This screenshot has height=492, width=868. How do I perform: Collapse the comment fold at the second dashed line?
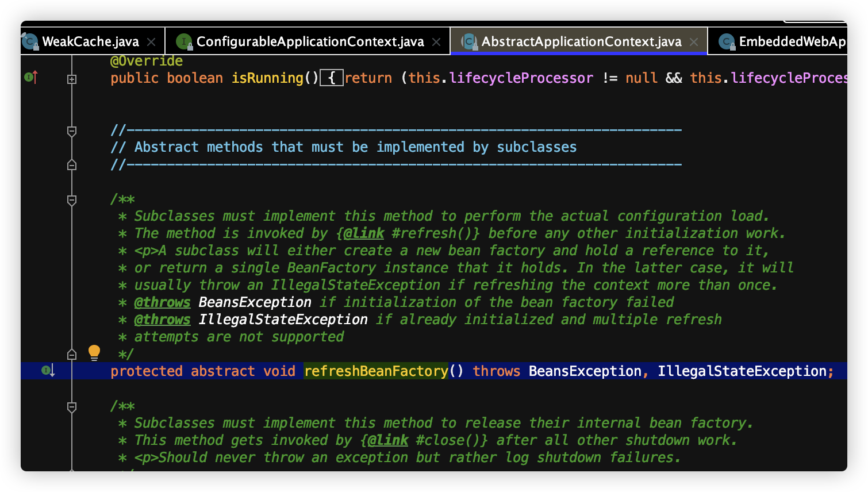(x=72, y=165)
